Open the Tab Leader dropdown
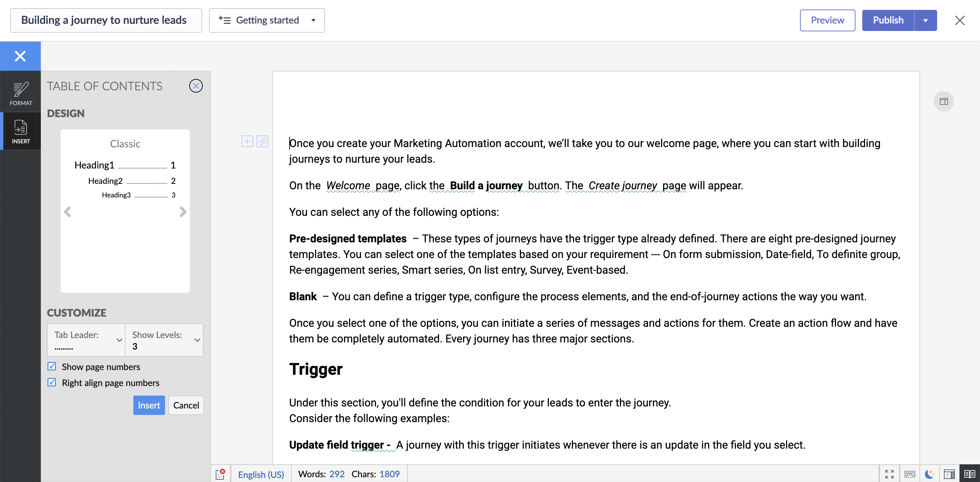Screen dimensions: 980x482 pyautogui.click(x=86, y=340)
